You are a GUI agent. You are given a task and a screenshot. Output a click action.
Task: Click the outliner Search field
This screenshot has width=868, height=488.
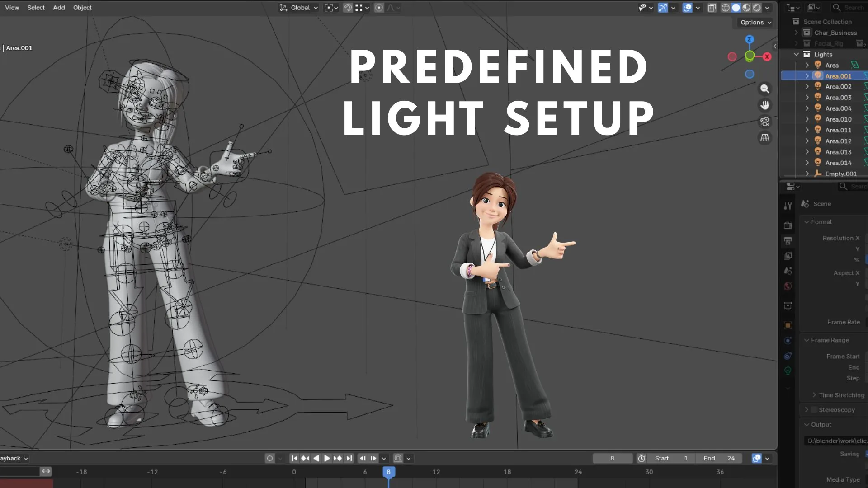(x=849, y=8)
